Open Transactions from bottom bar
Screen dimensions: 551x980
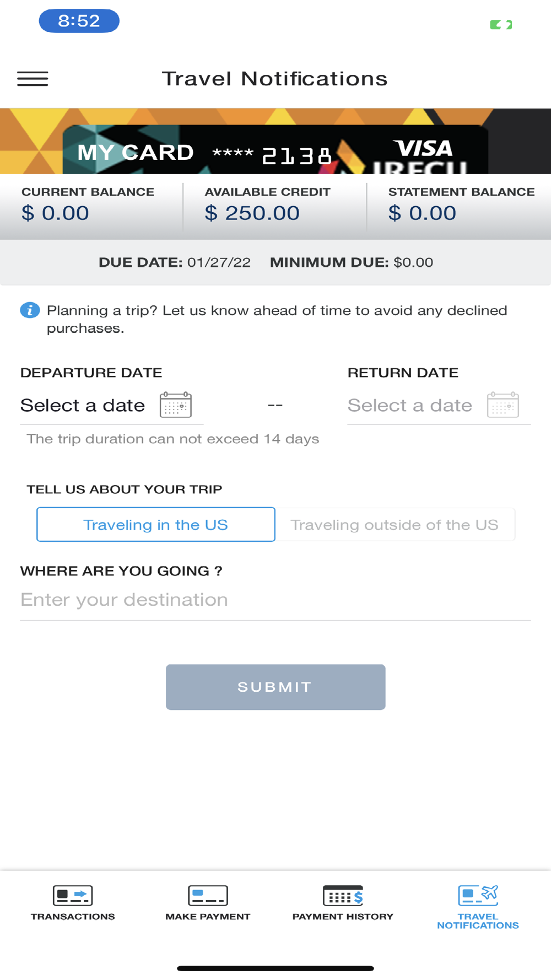tap(73, 903)
